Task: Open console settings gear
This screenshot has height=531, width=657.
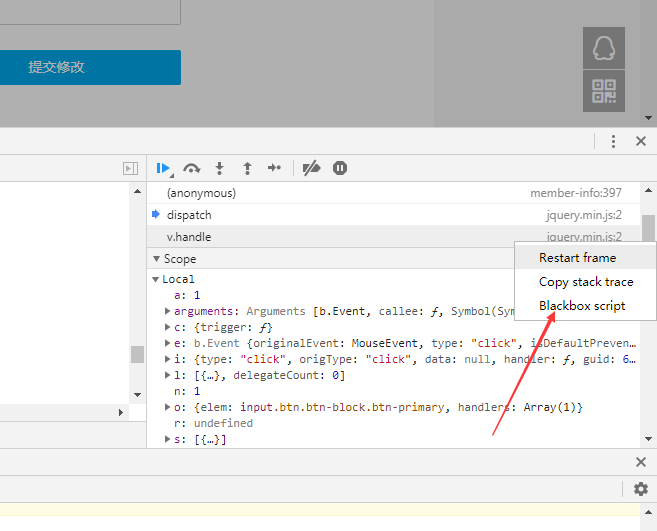Action: pos(641,489)
